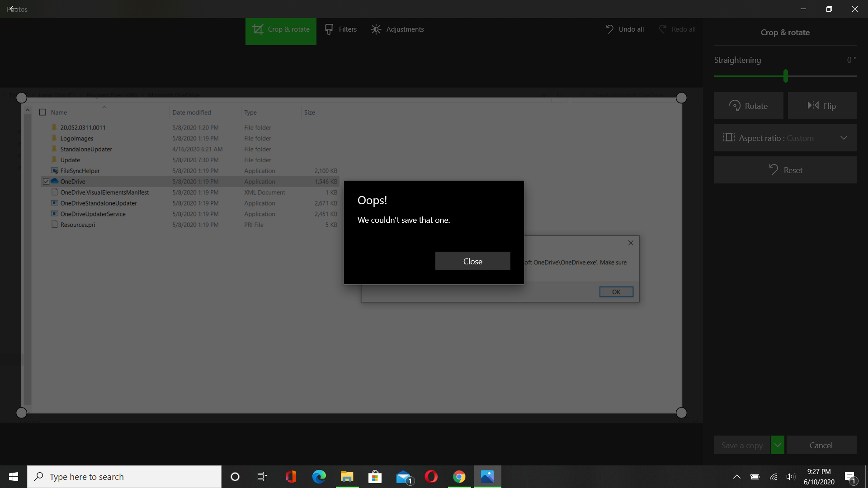The image size is (868, 488).
Task: Click the Flip icon button
Action: pos(822,106)
